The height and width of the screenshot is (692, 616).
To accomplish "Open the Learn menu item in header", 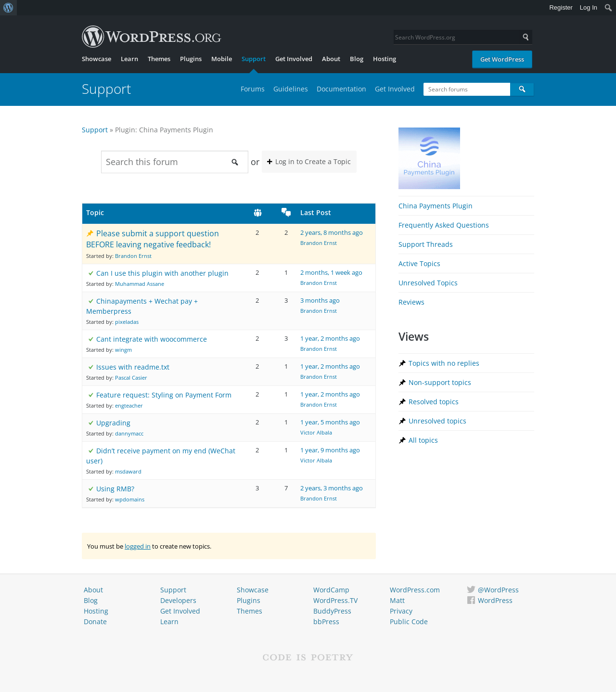I will click(129, 59).
